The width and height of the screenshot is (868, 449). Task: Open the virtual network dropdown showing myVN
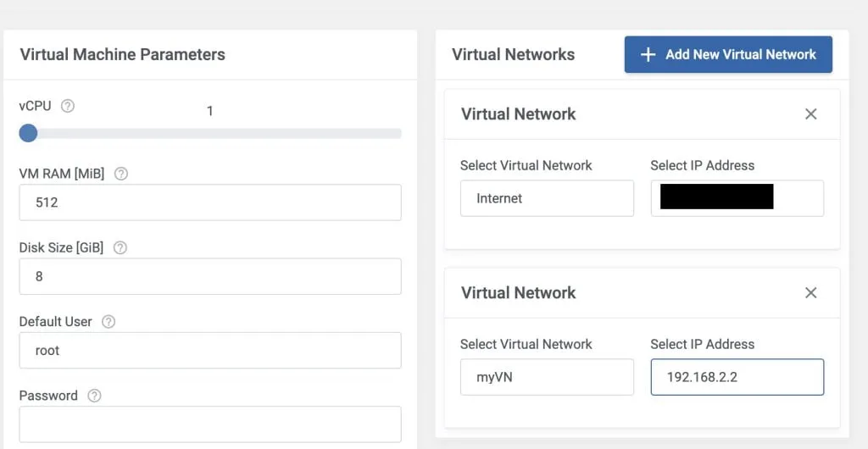[x=547, y=377]
